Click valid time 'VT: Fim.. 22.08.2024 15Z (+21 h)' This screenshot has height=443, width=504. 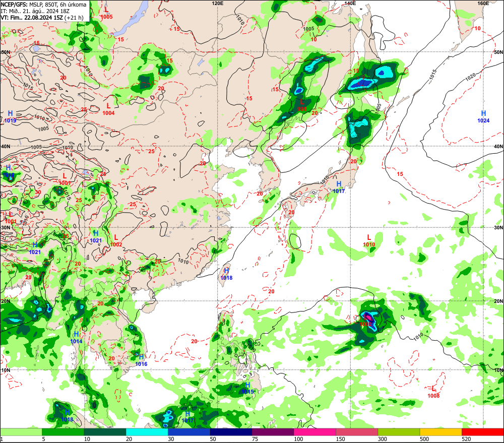click(x=42, y=18)
